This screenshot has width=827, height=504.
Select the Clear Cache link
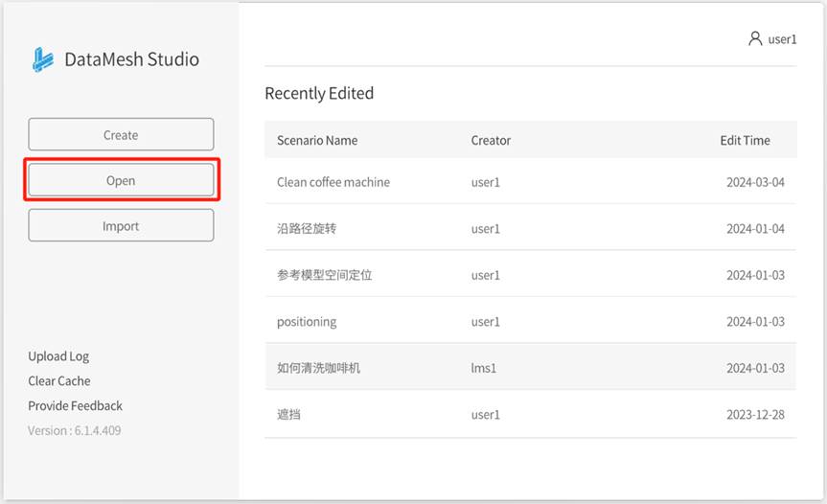tap(59, 380)
